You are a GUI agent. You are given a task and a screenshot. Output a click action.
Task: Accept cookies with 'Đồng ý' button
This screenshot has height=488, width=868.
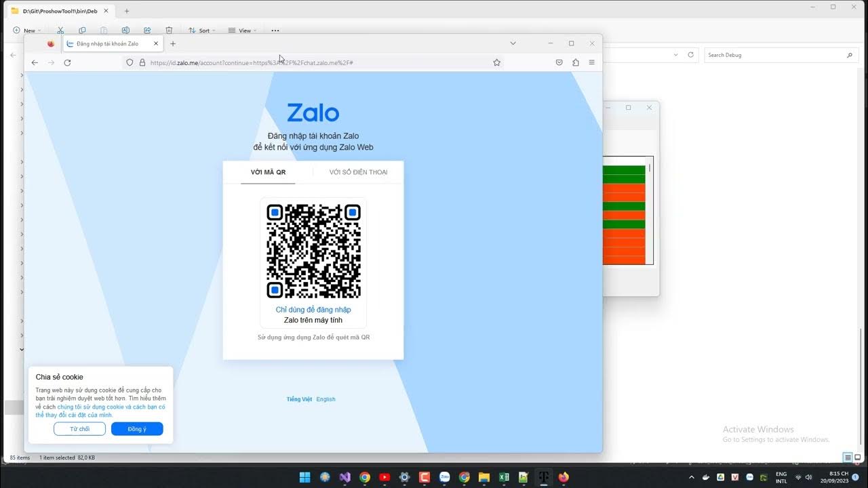tap(137, 429)
